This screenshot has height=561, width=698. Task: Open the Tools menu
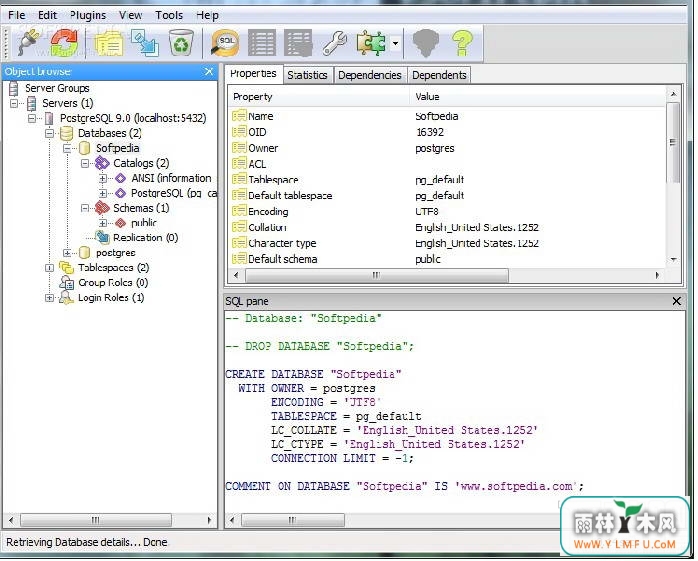point(169,15)
